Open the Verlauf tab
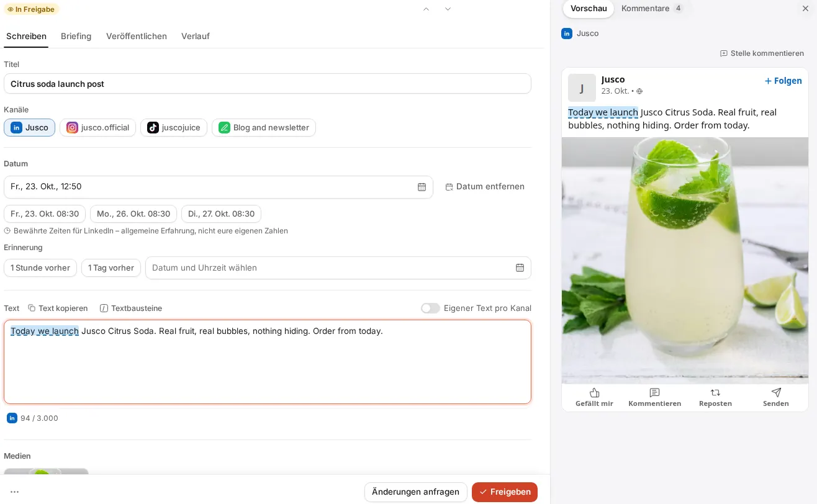 pyautogui.click(x=196, y=36)
